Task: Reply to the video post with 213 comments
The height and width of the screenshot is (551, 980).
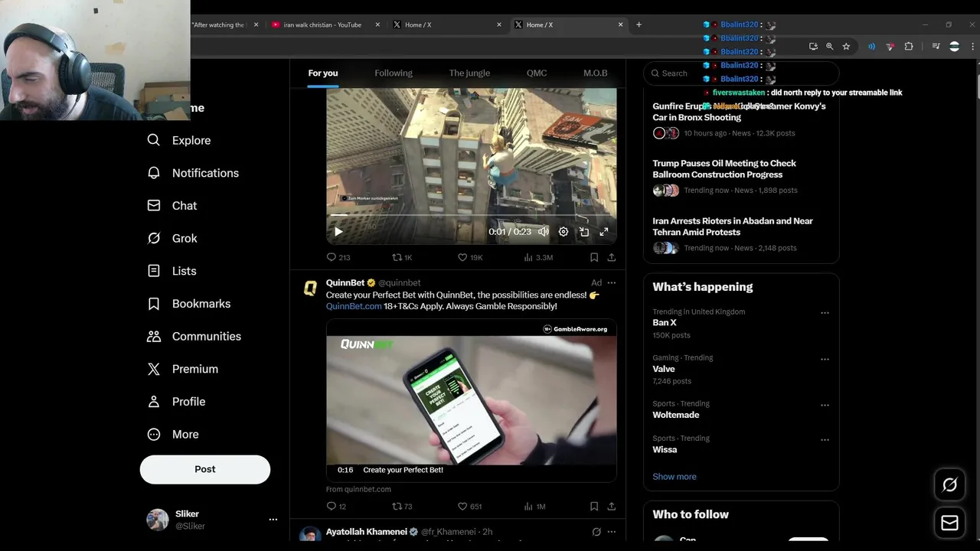Action: click(338, 258)
